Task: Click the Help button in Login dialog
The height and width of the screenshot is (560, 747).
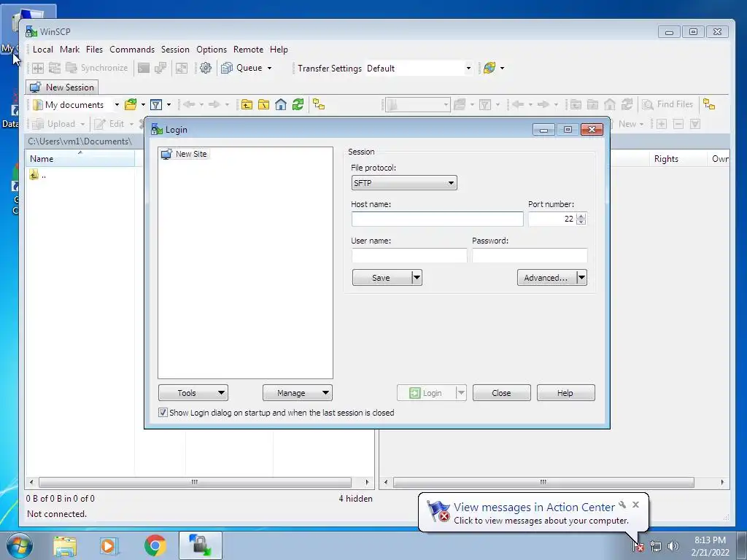Action: (x=565, y=393)
